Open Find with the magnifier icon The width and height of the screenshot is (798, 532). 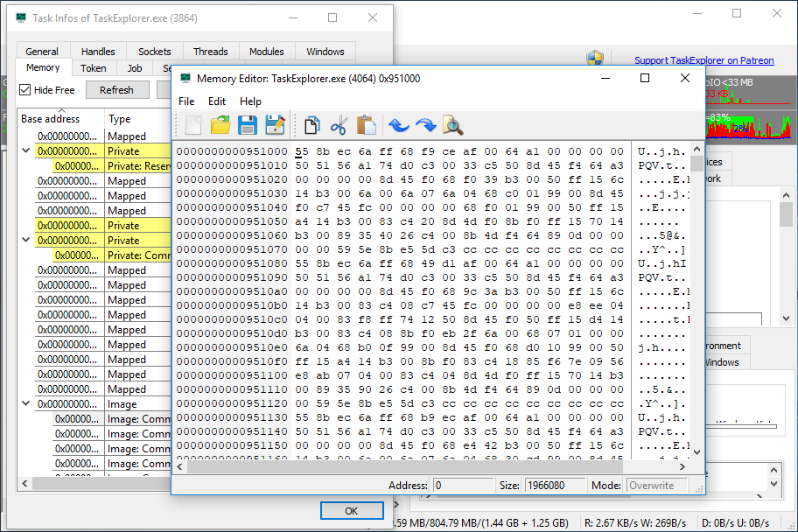coord(453,125)
